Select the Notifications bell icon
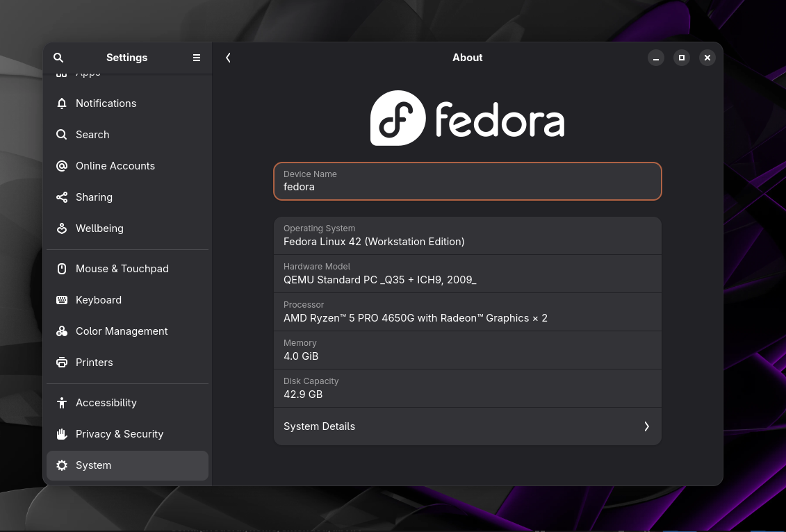The height and width of the screenshot is (532, 786). click(61, 103)
